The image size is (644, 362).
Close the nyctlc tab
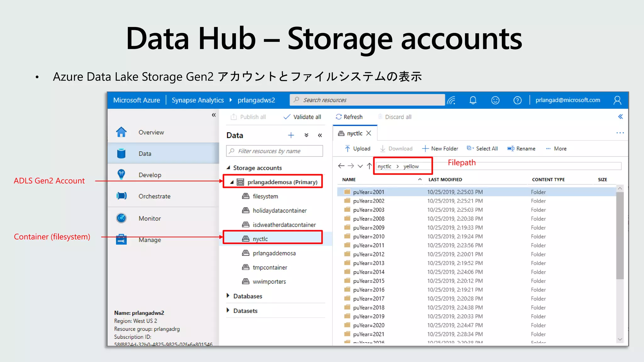pyautogui.click(x=369, y=133)
